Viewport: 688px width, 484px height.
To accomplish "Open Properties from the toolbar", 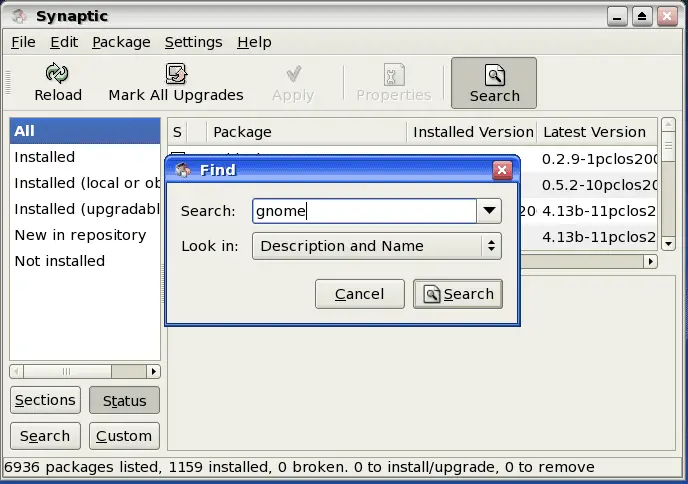I will [394, 83].
